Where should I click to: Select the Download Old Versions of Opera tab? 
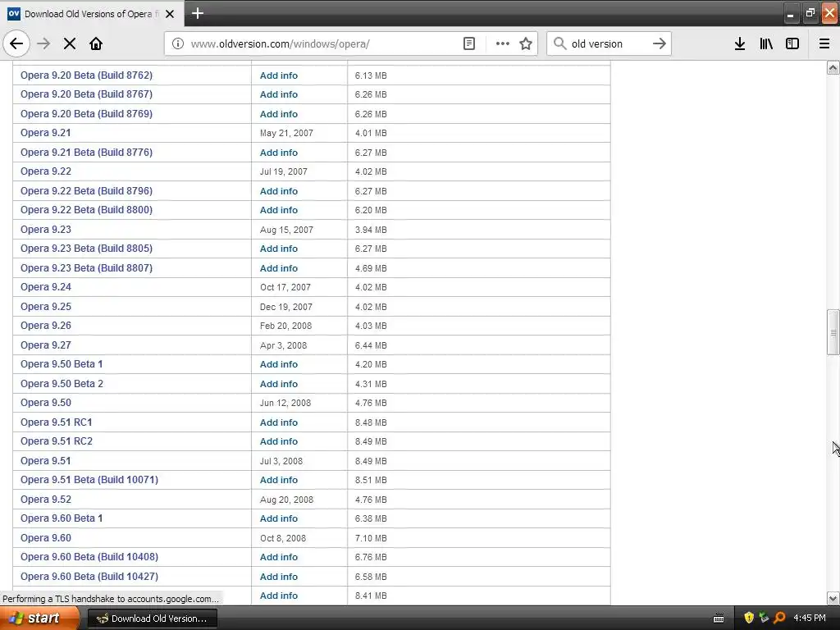tap(92, 14)
